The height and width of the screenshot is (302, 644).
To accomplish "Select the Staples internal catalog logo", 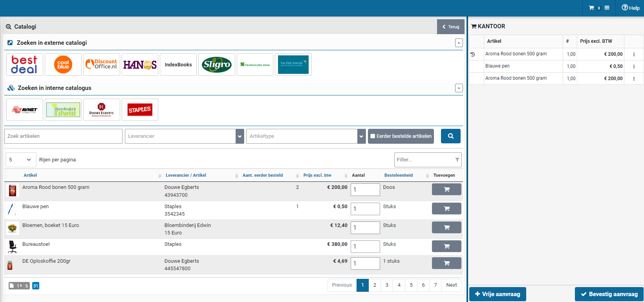I will (140, 110).
